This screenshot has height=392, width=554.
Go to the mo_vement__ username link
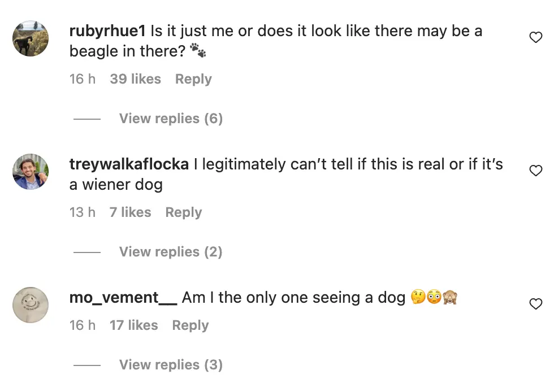click(x=123, y=298)
